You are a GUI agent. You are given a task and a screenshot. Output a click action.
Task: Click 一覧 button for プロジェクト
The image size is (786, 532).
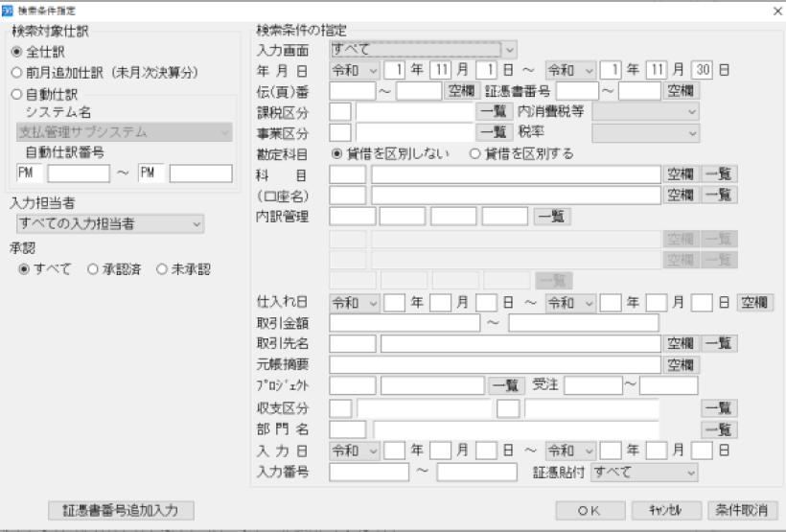506,385
